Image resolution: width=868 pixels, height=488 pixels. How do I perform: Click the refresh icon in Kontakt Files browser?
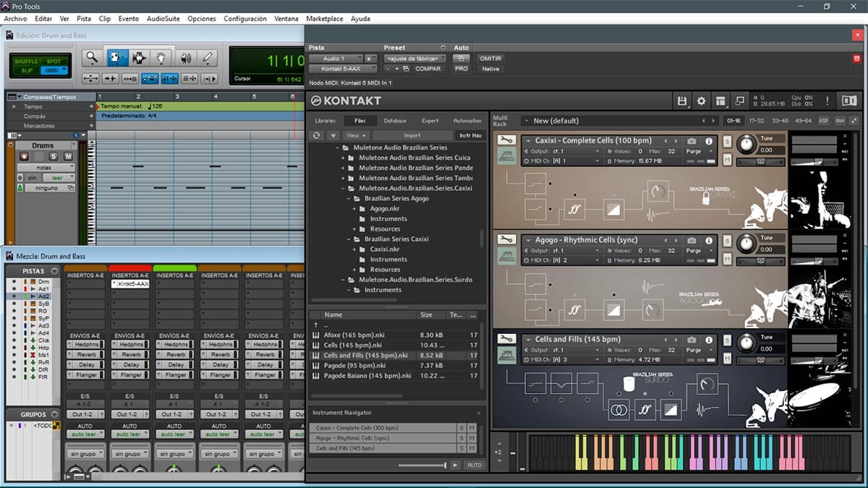point(316,135)
